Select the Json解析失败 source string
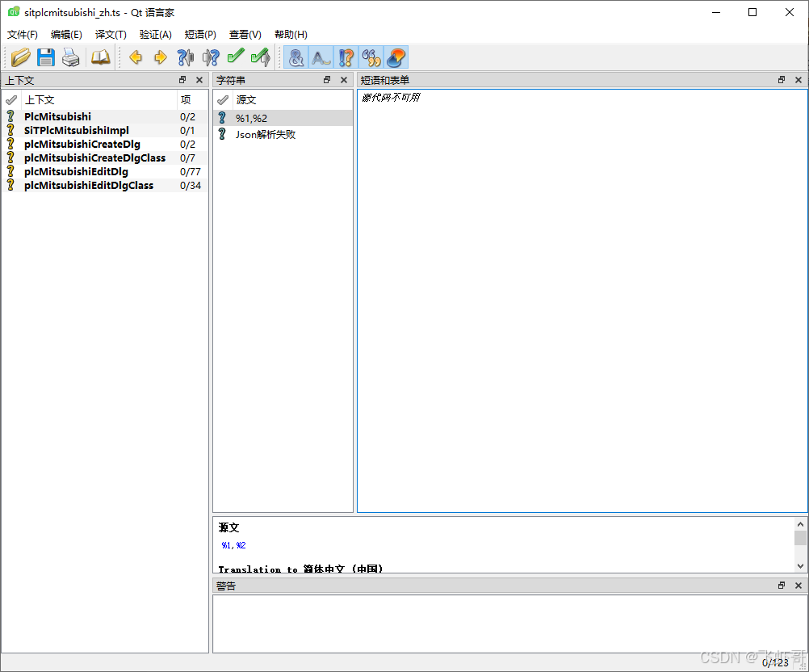Viewport: 809px width, 672px height. click(x=283, y=135)
